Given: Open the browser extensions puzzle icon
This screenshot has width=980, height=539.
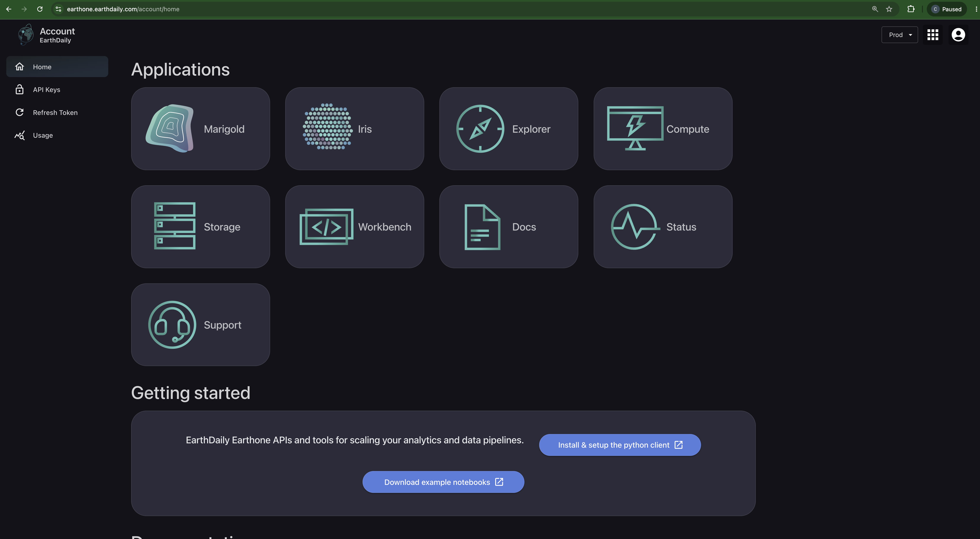Looking at the screenshot, I should [x=911, y=9].
